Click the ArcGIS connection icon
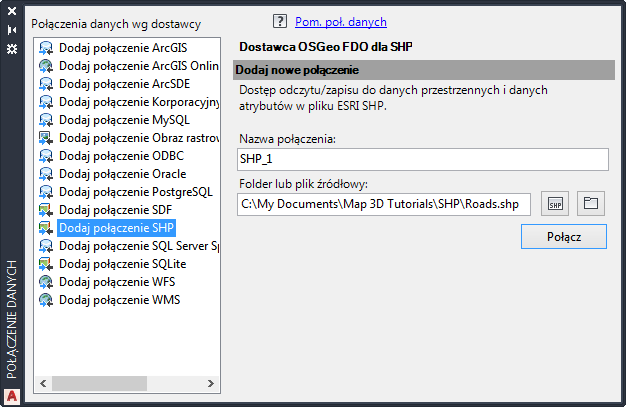Screen dimensions: 626x407 coord(46,47)
